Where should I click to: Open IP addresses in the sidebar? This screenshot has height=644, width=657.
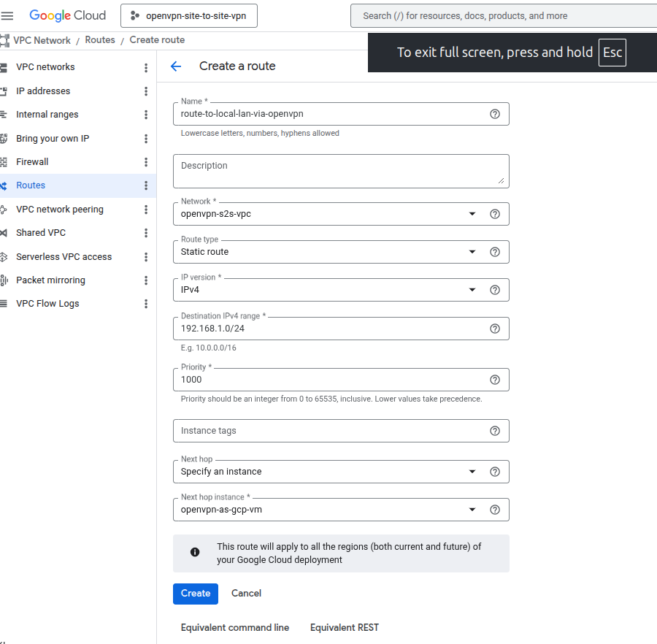tap(43, 91)
